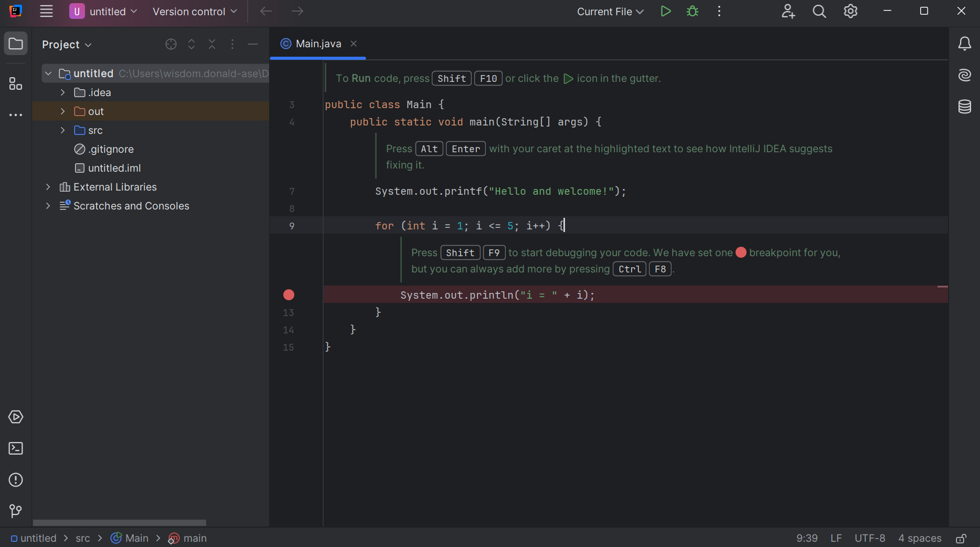This screenshot has height=547, width=980.
Task: Click the UTF-8 encoding in status bar
Action: 869,539
